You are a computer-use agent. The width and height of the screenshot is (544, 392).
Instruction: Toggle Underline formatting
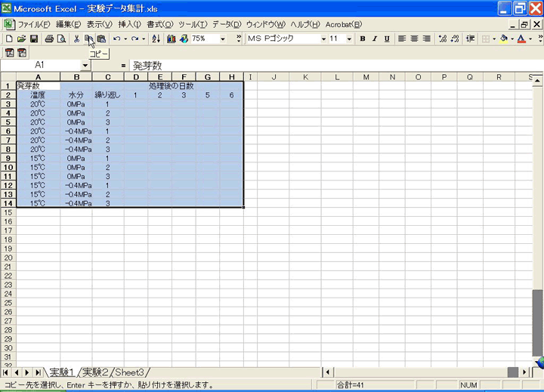pyautogui.click(x=387, y=39)
